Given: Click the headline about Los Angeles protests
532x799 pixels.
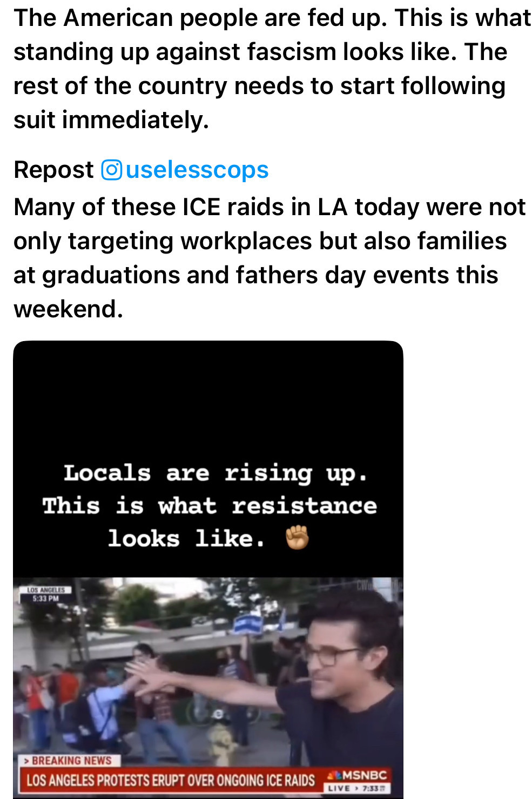Looking at the screenshot, I should (171, 780).
